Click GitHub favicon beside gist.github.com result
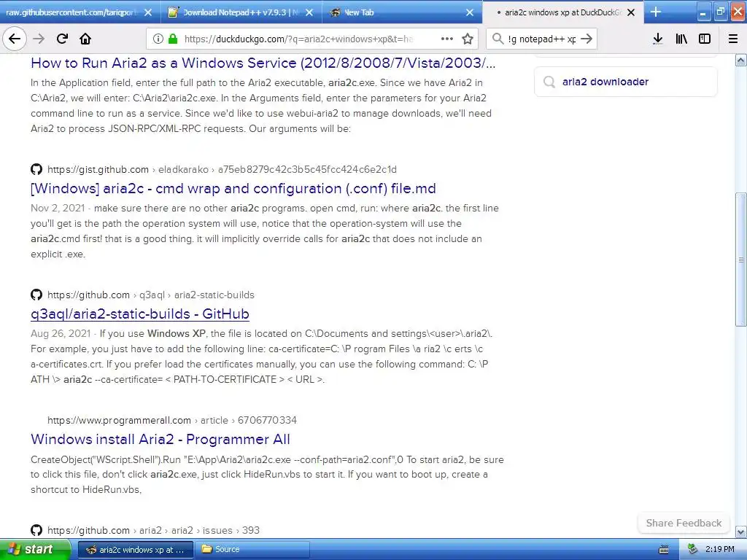 [x=36, y=169]
